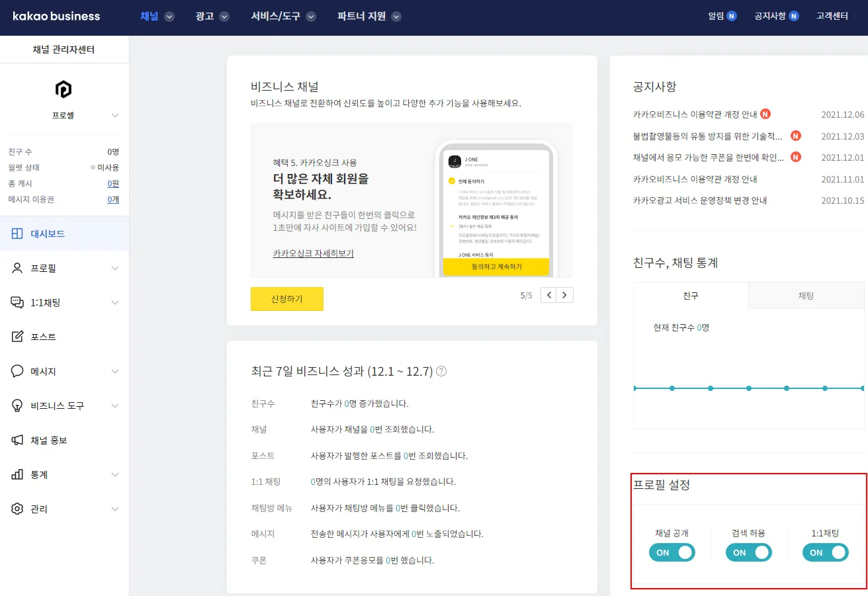Expand the 프로셀 channel selector
Image resolution: width=868 pixels, height=596 pixels.
click(115, 116)
